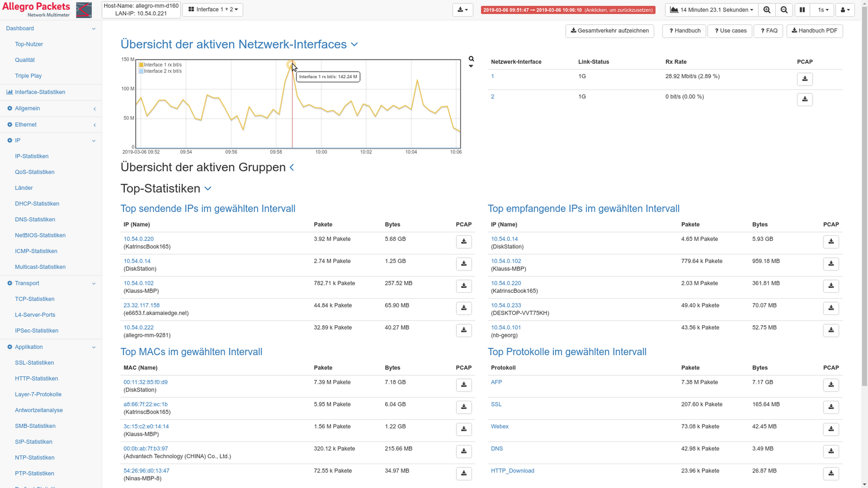Expand the Übersicht der aktiven Gruppen section

[292, 168]
